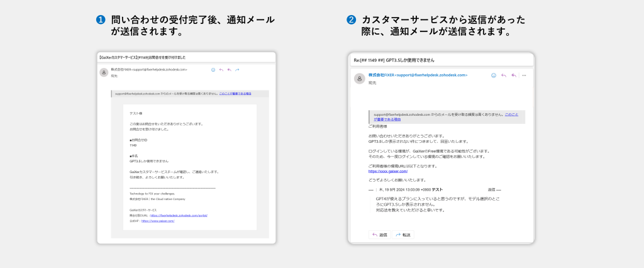Click sender avatar in the inquiry-received email
The width and height of the screenshot is (644, 268).
coord(103,72)
